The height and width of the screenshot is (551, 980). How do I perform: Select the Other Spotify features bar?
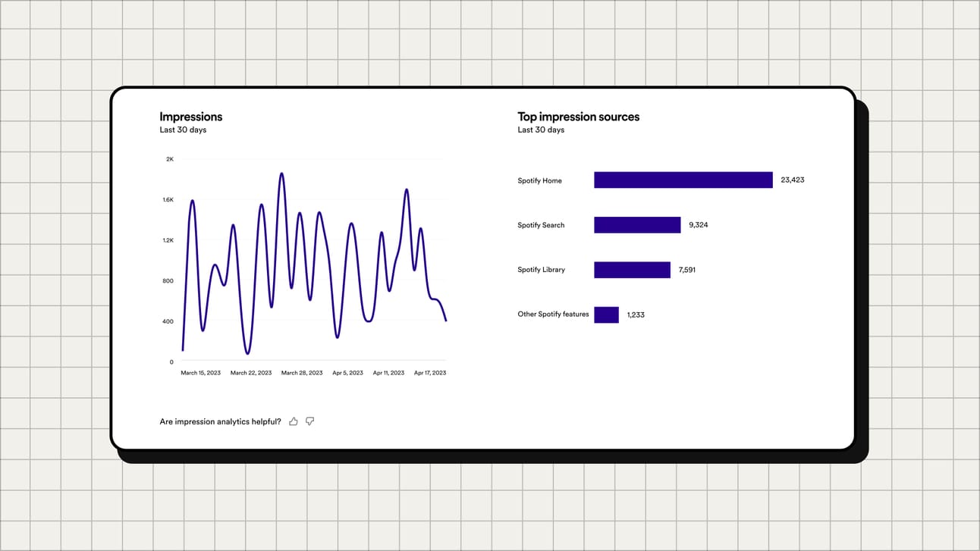606,315
